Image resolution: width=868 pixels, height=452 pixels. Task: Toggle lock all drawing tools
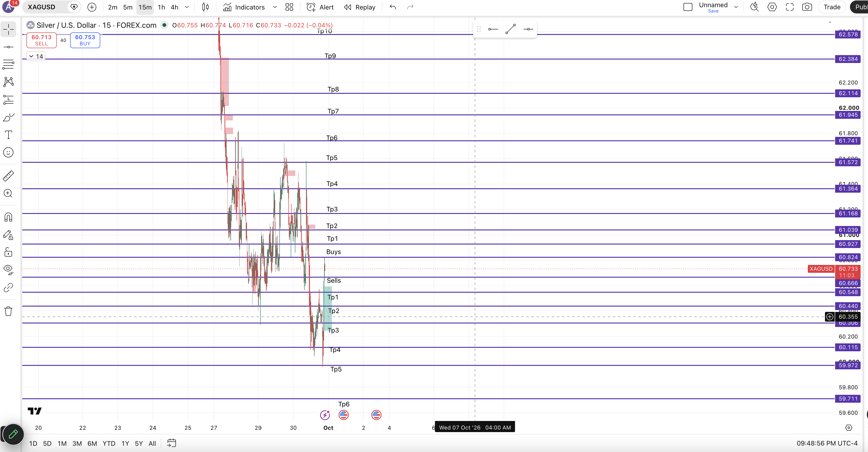(8, 252)
